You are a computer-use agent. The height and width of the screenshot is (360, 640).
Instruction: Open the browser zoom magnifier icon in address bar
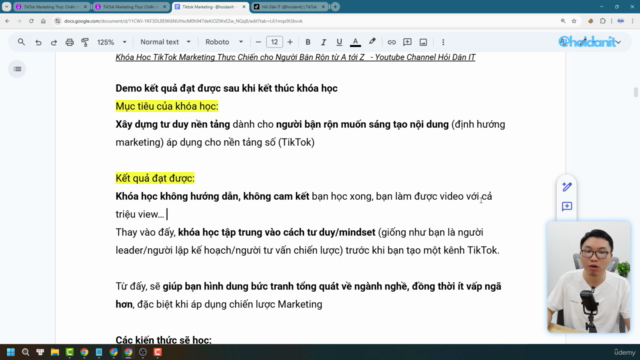(563, 21)
